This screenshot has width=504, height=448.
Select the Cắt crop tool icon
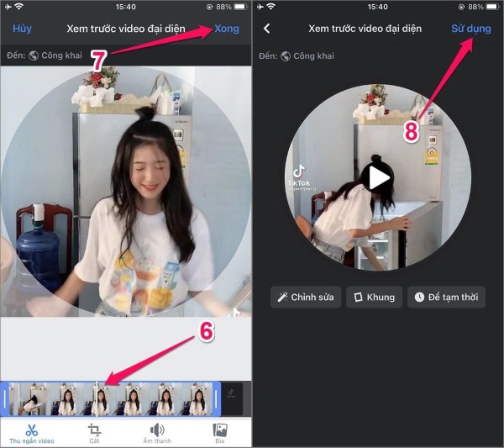click(x=95, y=430)
